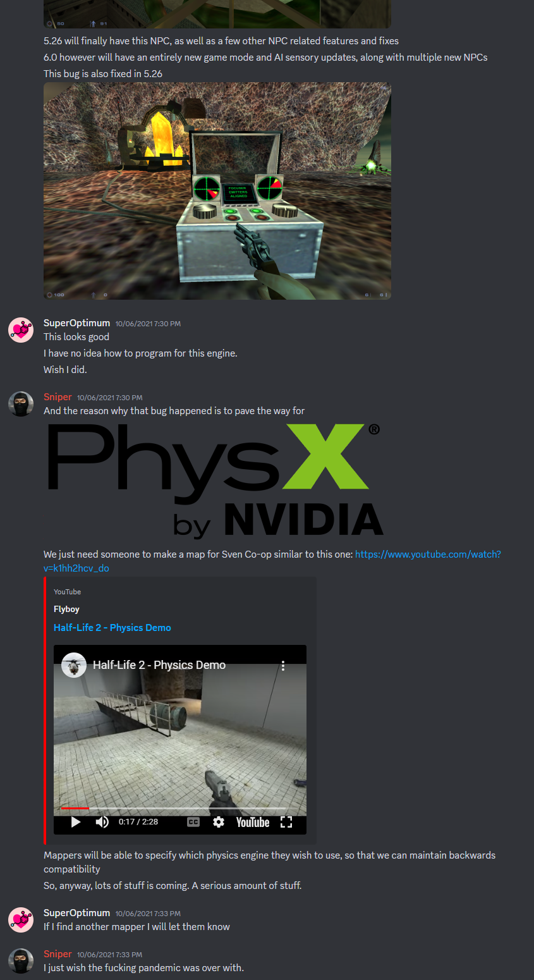Play the Half-Life 2 Physics Demo video
534x980 pixels.
coord(76,822)
